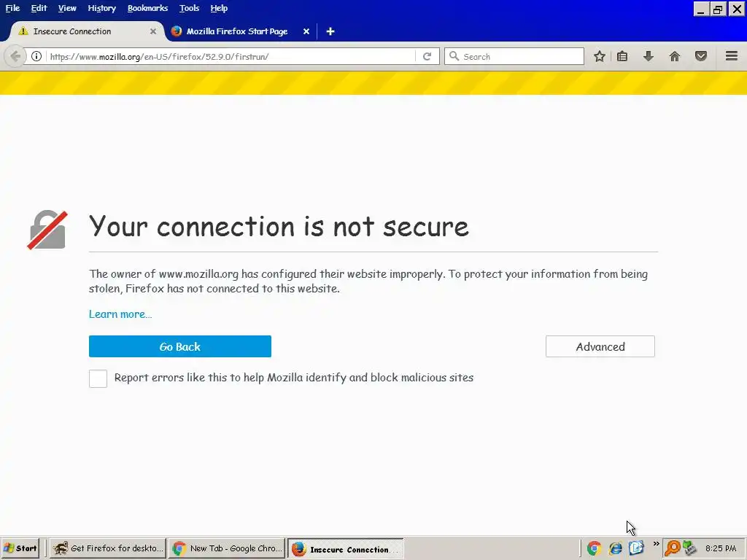Expand the hidden quick launch icons chevron
Viewport: 747px width, 560px height.
click(656, 544)
